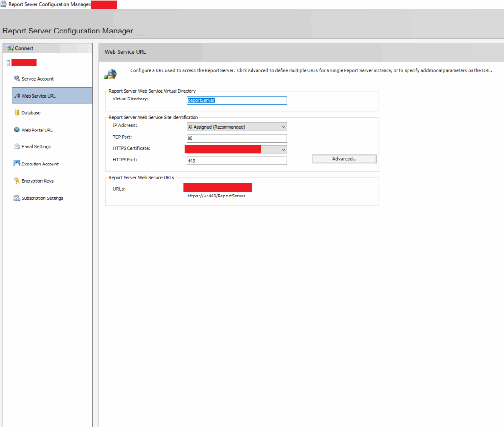Click the Encryption Keys key icon
This screenshot has width=504, height=427.
coord(17,181)
